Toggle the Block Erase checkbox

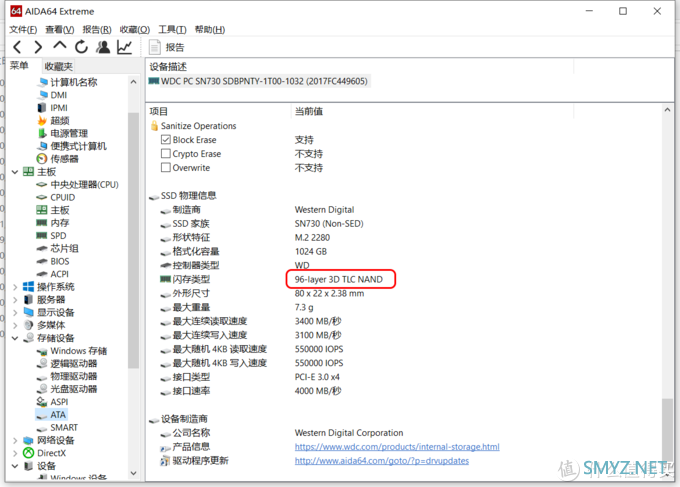(x=166, y=140)
